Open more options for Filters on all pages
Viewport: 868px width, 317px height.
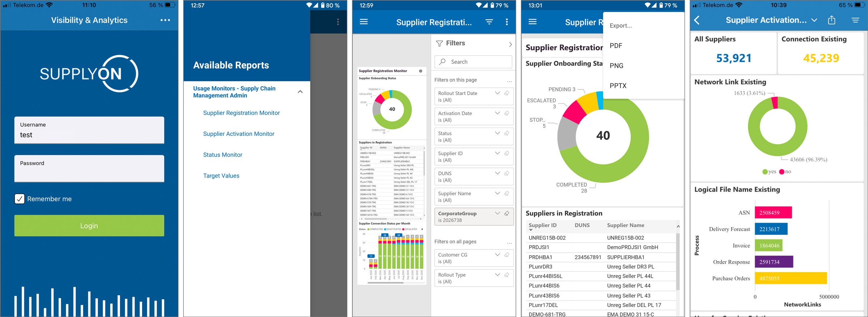pos(510,243)
